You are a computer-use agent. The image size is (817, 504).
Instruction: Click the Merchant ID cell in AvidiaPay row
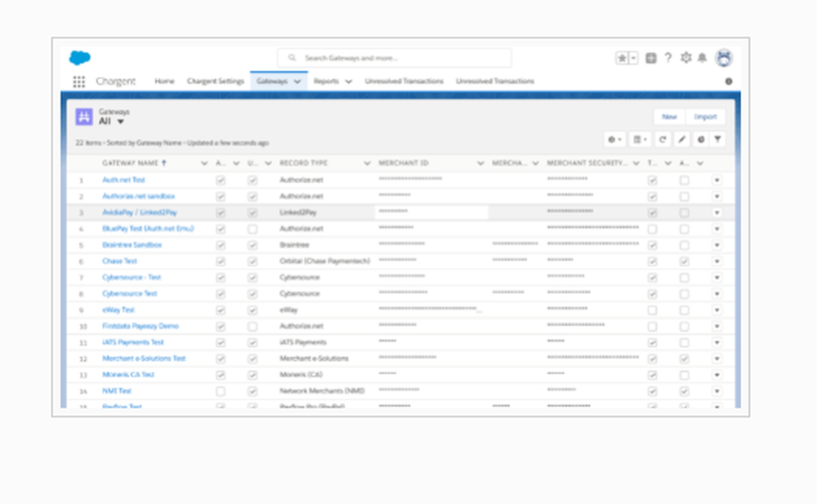[431, 212]
